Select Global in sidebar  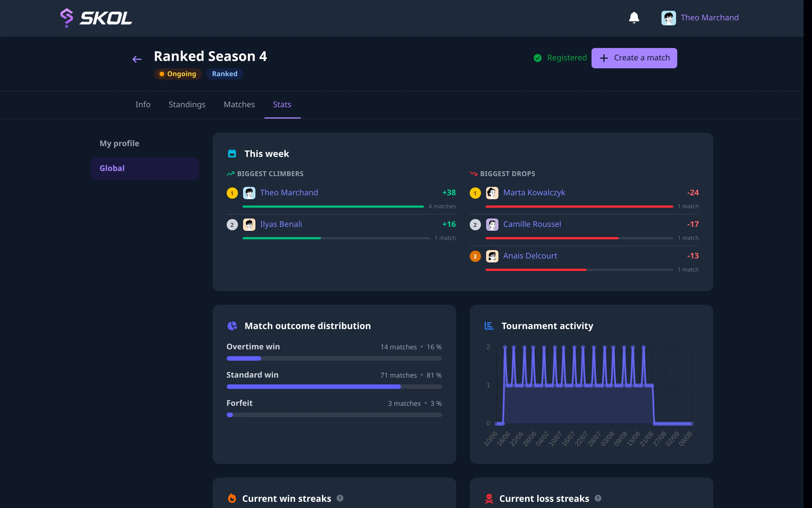(145, 169)
